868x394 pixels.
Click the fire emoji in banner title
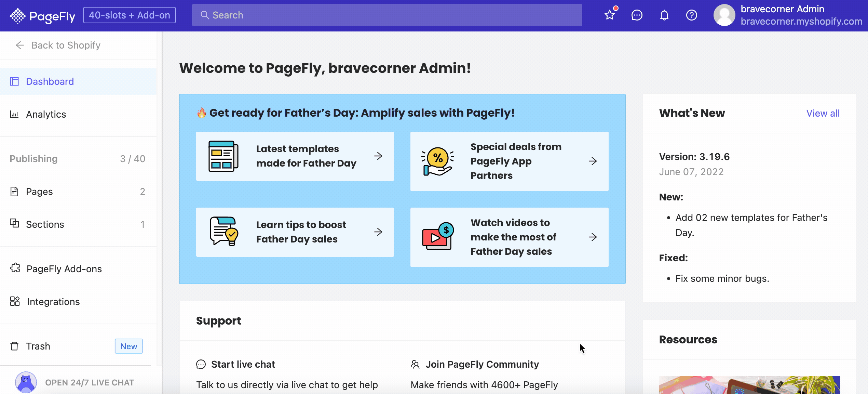202,113
